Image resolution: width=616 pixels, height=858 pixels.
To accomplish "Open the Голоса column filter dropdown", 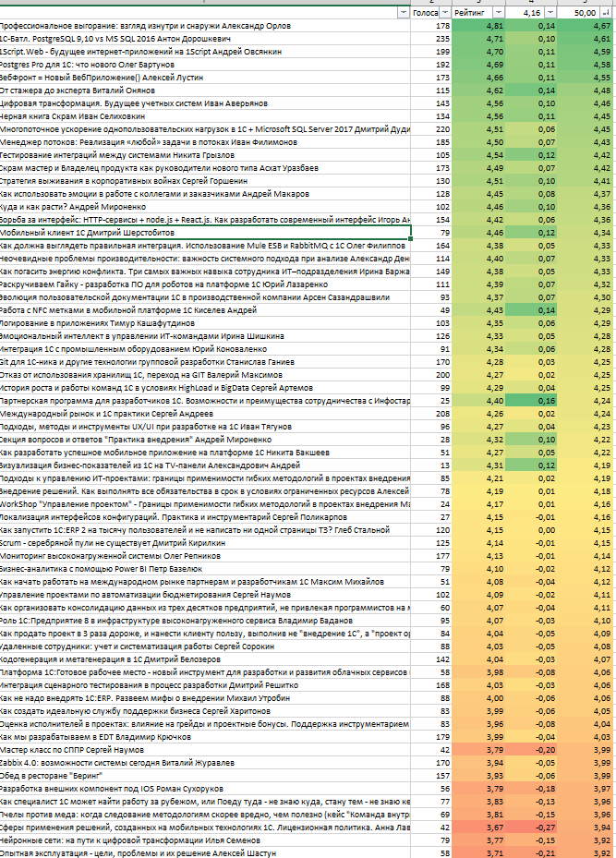I will [x=445, y=13].
